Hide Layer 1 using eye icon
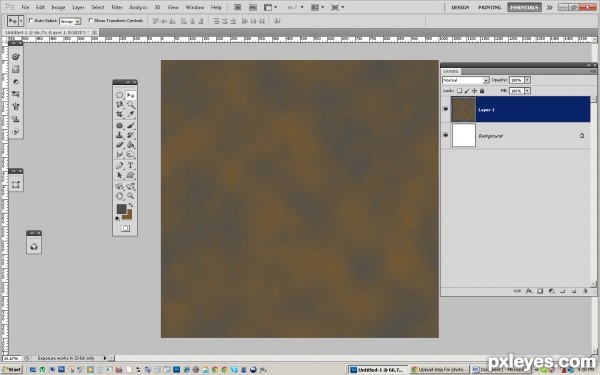Image resolution: width=600 pixels, height=375 pixels. 445,109
